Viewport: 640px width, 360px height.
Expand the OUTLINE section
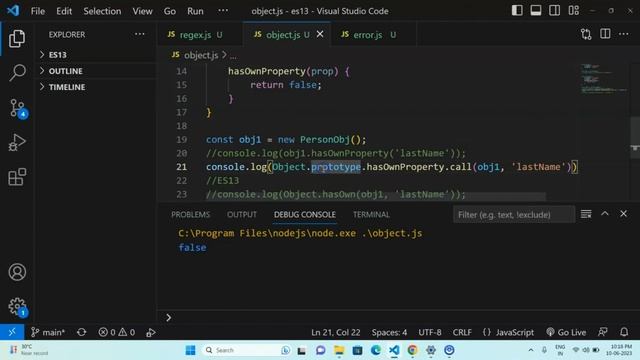coord(97,71)
